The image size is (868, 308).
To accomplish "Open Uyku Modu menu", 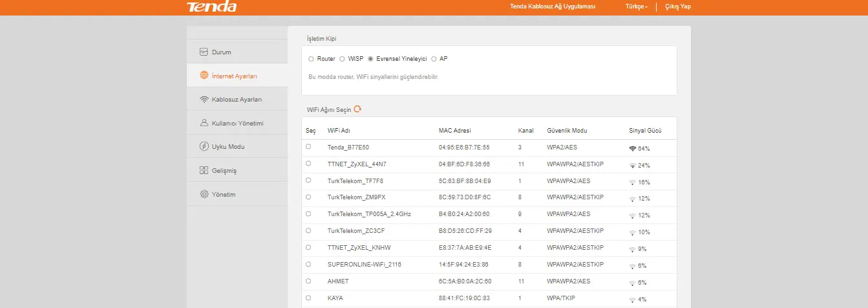I will point(237,146).
